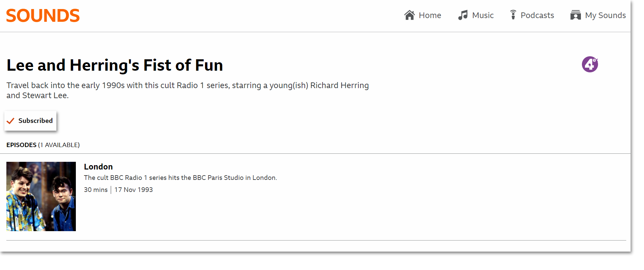This screenshot has width=644, height=270.
Task: Click the purple Radio 4 Extra station logo
Action: [x=590, y=64]
